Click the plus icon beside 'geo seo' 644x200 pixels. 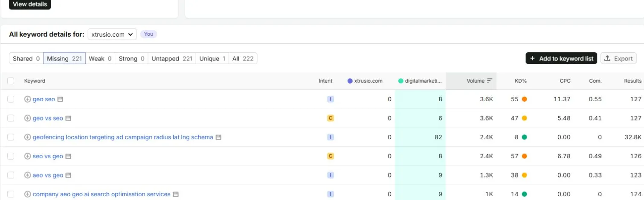point(27,99)
